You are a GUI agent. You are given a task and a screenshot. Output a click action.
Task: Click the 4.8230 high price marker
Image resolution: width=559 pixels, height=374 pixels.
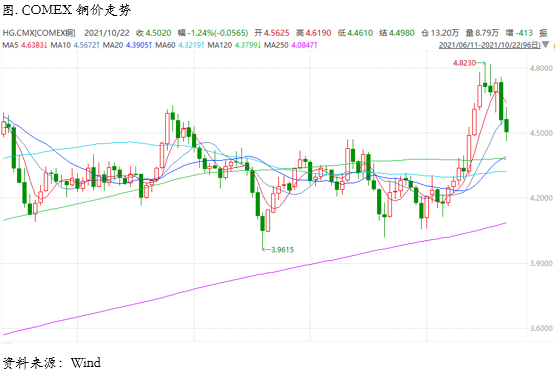click(464, 63)
